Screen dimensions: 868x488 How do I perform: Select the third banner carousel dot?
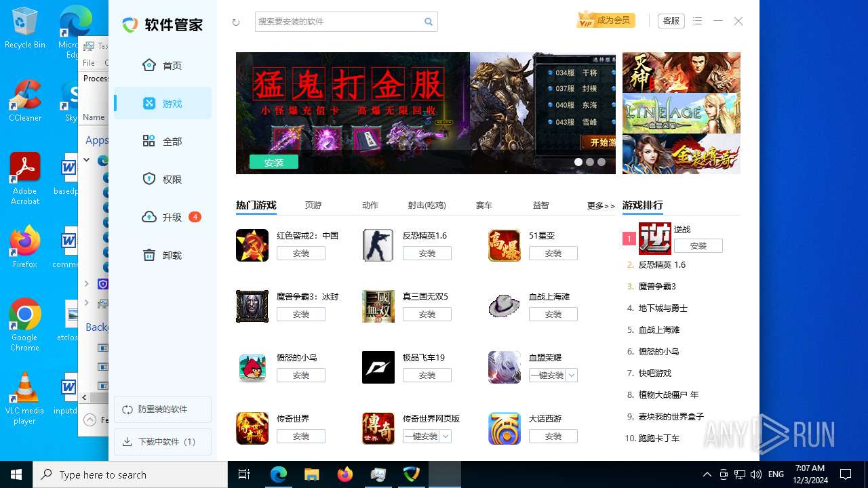point(601,162)
